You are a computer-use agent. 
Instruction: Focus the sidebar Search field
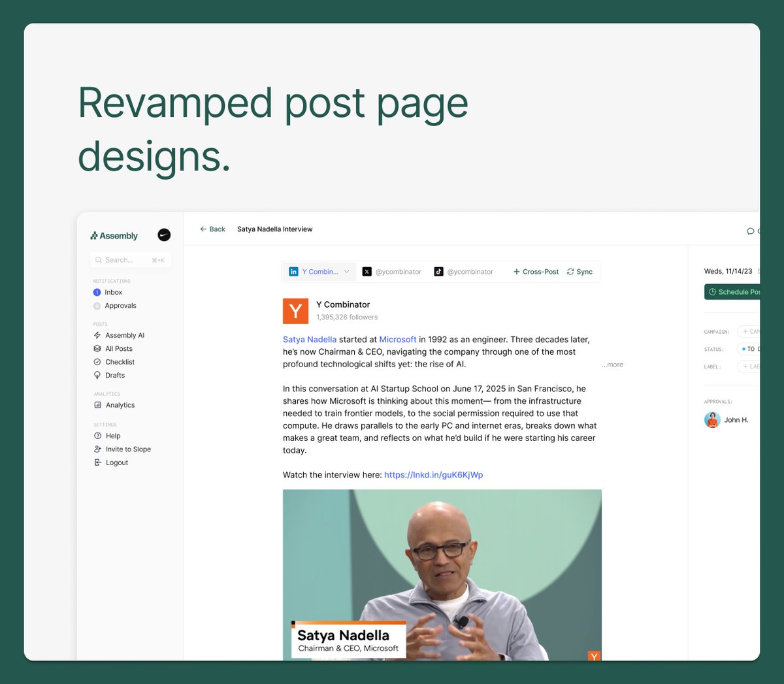point(131,260)
